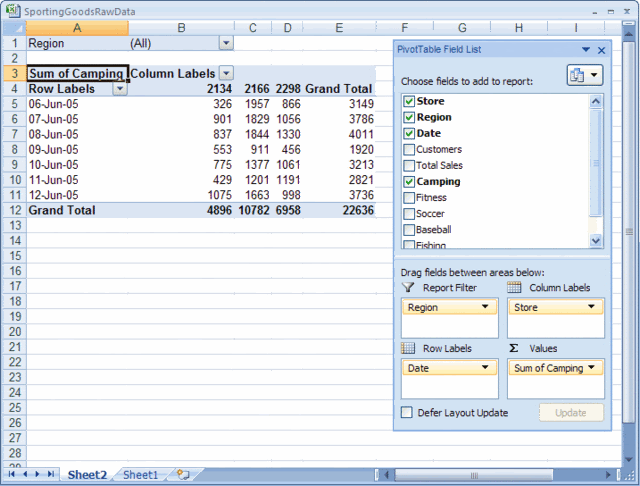Click the Row Labels grid icon
This screenshot has width=640, height=486.
pos(408,348)
